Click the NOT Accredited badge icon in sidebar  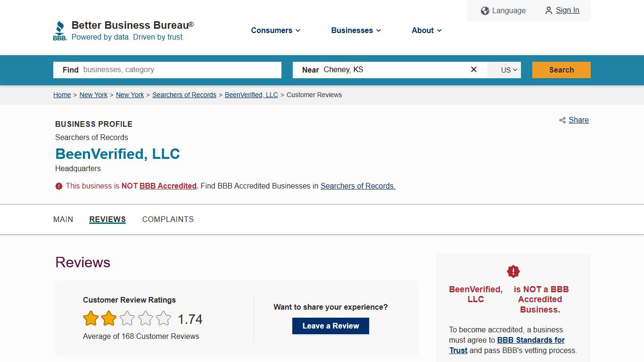pyautogui.click(x=513, y=271)
